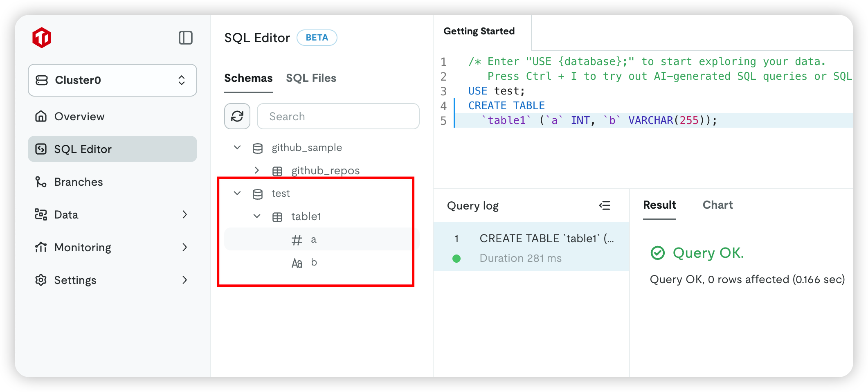Expand the github_repos table node
The height and width of the screenshot is (392, 868).
tap(257, 170)
